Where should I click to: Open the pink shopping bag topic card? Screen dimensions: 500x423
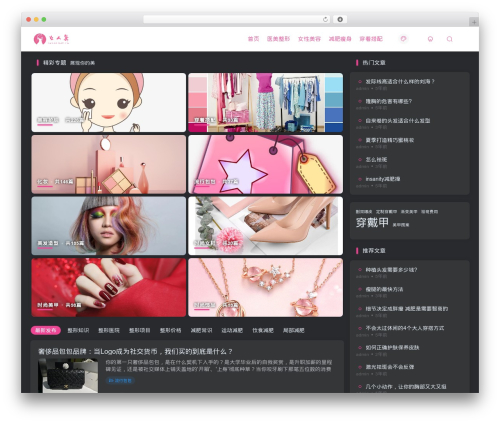coord(265,164)
